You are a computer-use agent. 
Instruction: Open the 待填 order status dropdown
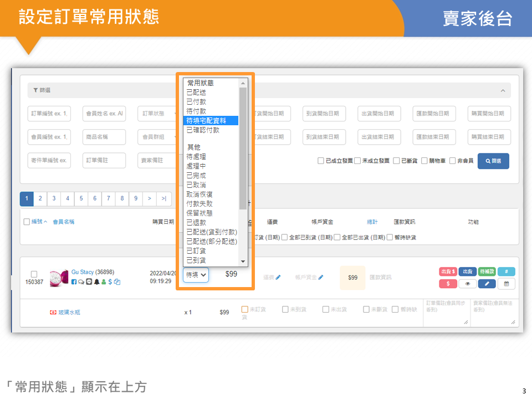point(196,274)
